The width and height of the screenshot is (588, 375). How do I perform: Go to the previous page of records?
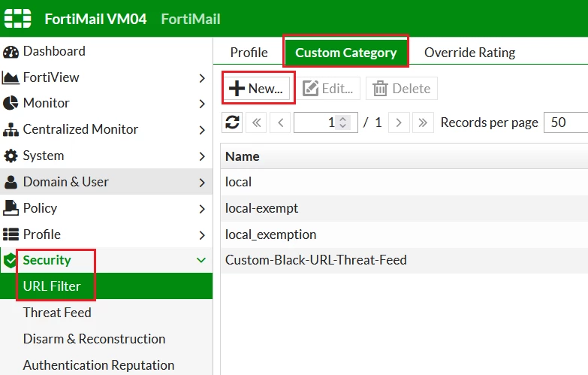[x=280, y=122]
